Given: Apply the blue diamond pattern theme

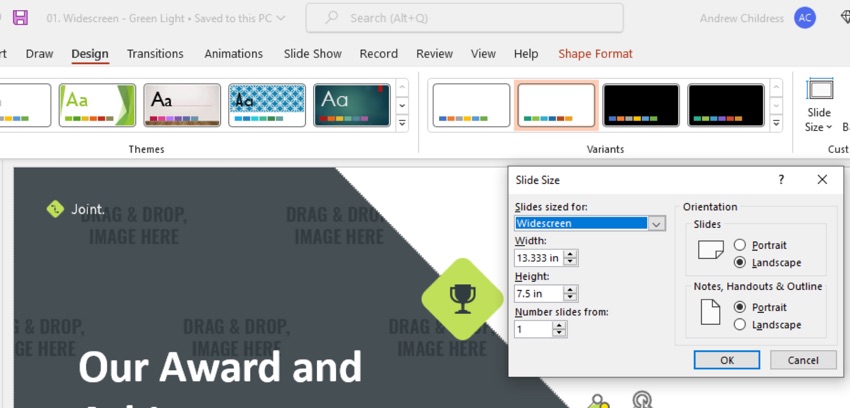Looking at the screenshot, I should pos(267,105).
